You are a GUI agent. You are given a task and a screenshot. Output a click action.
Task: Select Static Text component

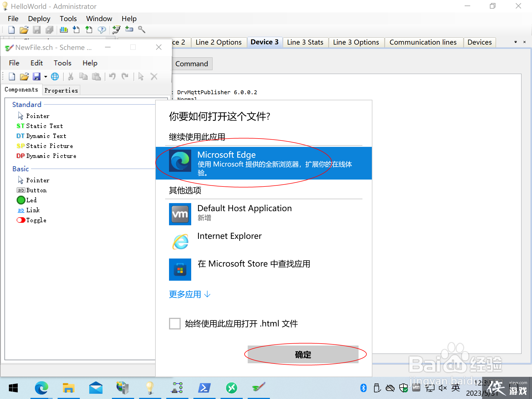click(40, 126)
